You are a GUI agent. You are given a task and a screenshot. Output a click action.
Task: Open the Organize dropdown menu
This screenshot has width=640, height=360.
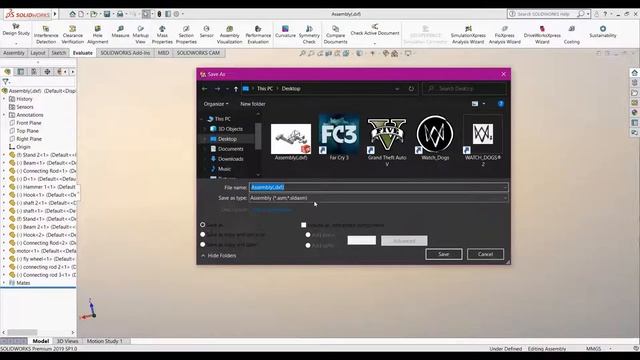point(216,104)
